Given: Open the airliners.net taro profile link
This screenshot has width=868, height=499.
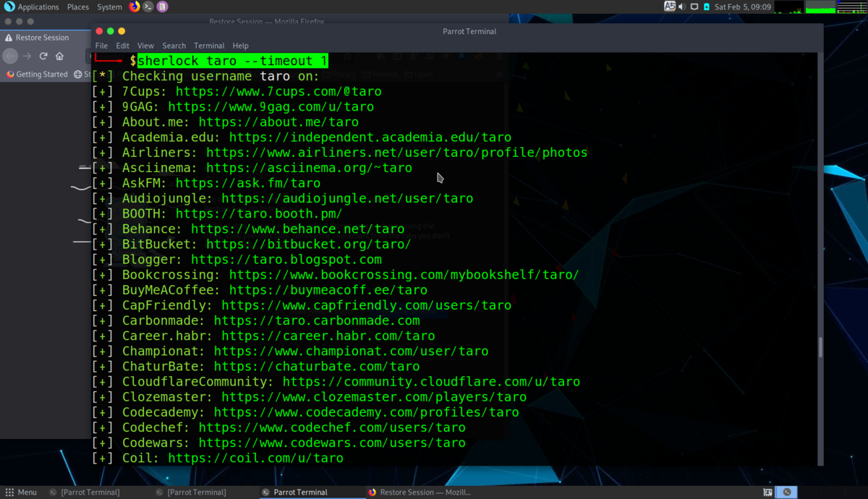Looking at the screenshot, I should coord(397,153).
